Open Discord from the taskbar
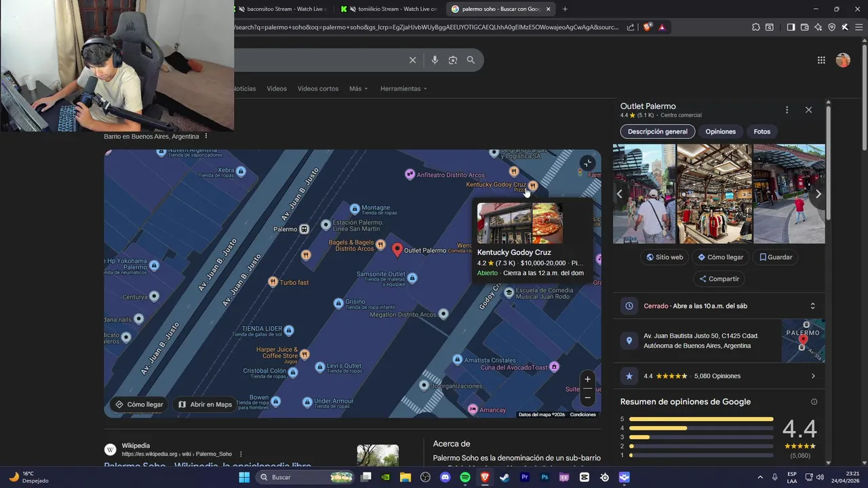Viewport: 868px width, 488px height. [445, 477]
